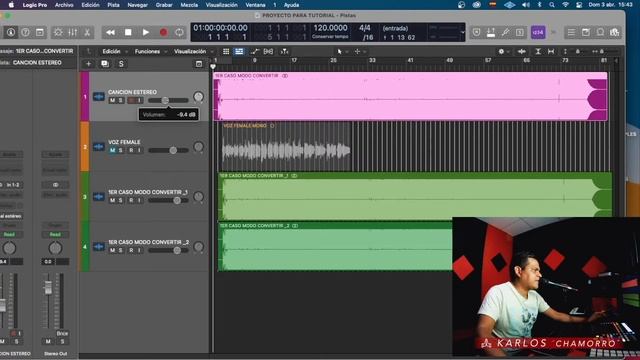Click the red Record button
Viewport: 640px width, 360px height.
pos(163,32)
